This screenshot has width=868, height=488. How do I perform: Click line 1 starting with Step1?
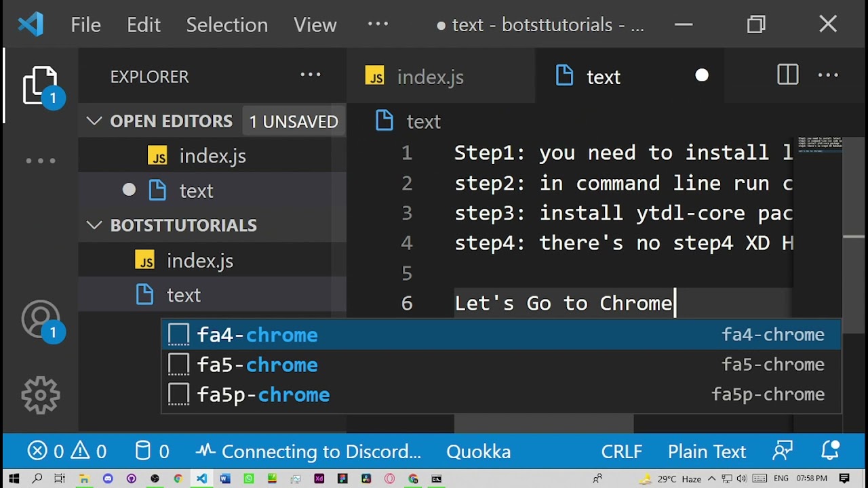(x=623, y=152)
